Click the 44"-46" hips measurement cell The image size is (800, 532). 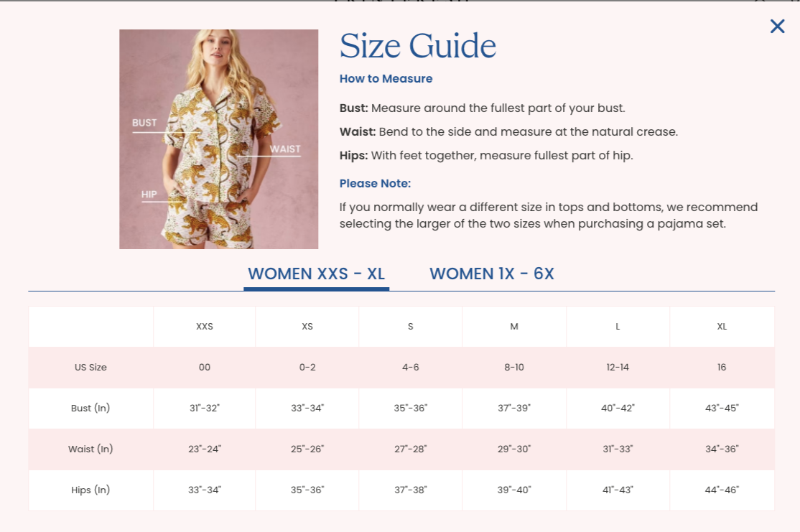(722, 490)
